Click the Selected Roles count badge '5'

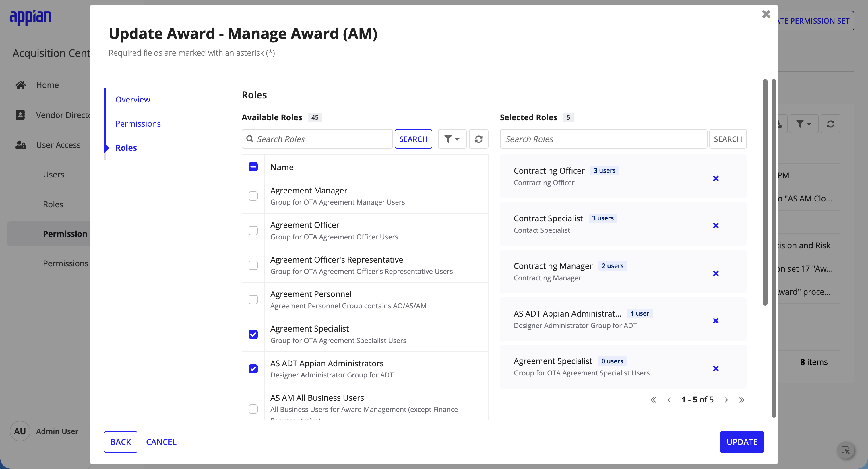568,117
